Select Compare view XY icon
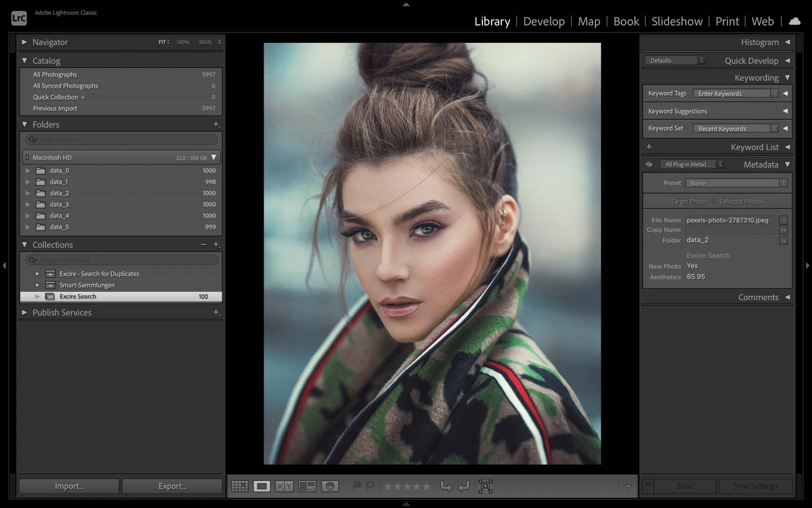The height and width of the screenshot is (508, 812). point(284,486)
